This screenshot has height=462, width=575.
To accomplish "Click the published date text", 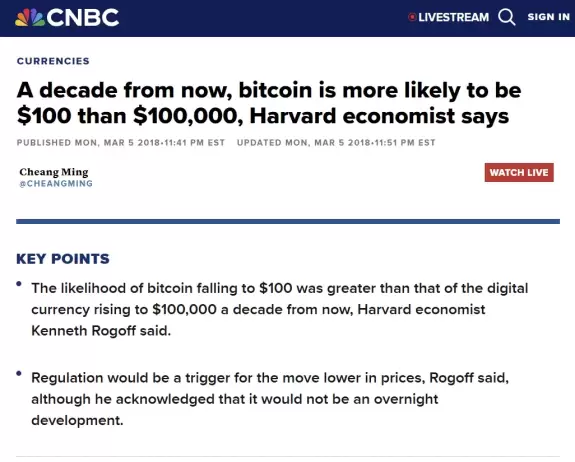I will (x=121, y=143).
